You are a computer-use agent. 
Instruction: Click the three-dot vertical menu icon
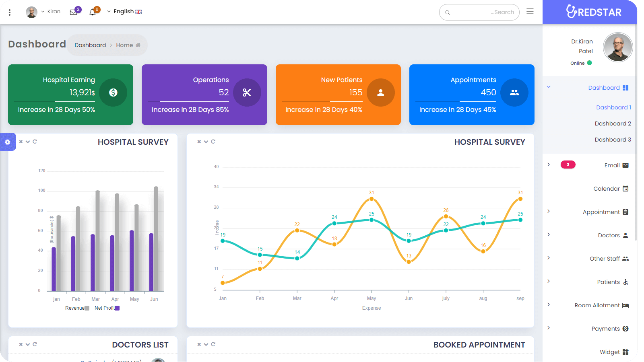tap(10, 12)
